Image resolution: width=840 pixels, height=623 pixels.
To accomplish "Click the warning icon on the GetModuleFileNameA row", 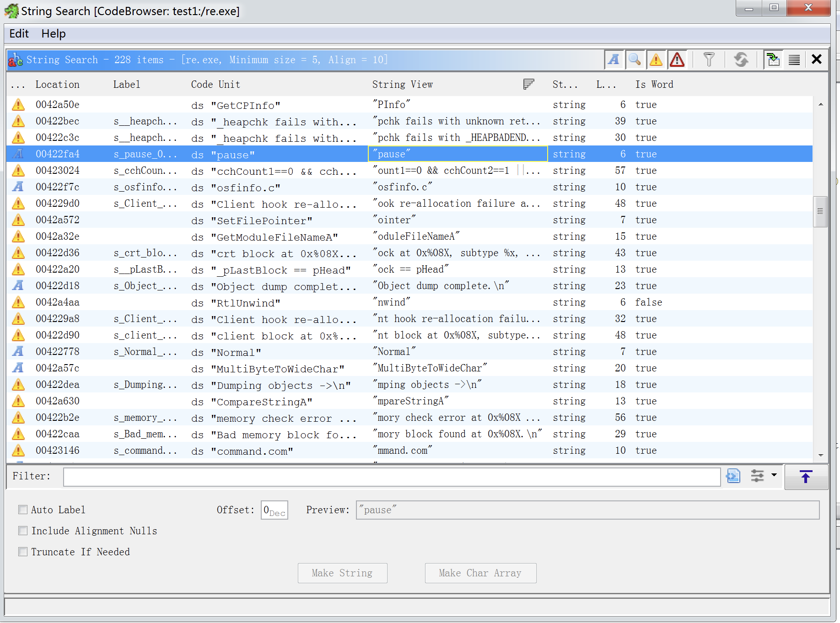I will [18, 236].
